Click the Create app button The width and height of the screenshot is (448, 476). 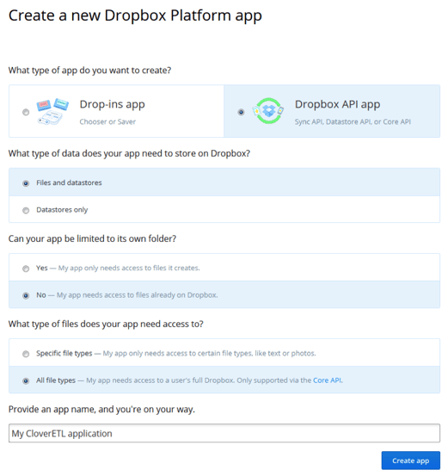click(411, 461)
